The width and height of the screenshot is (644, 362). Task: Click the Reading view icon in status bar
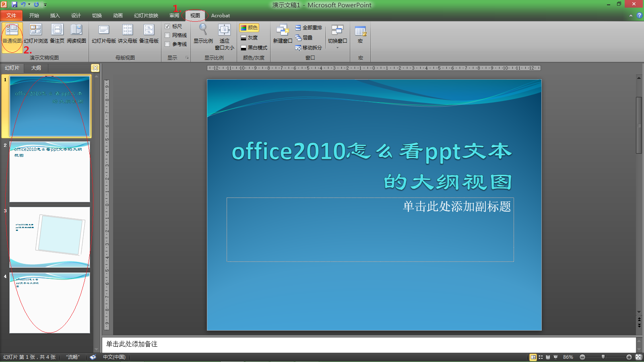pyautogui.click(x=548, y=357)
